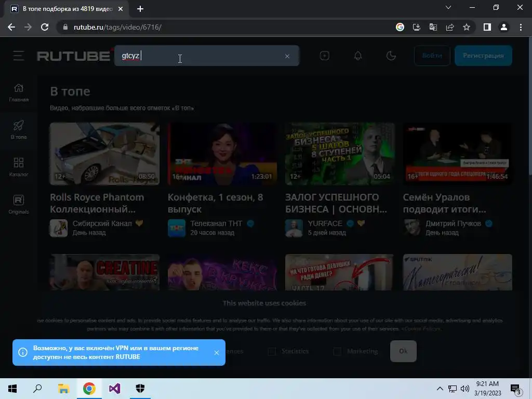The width and height of the screenshot is (532, 399).
Task: Open В топе in the sidebar
Action: click(19, 130)
